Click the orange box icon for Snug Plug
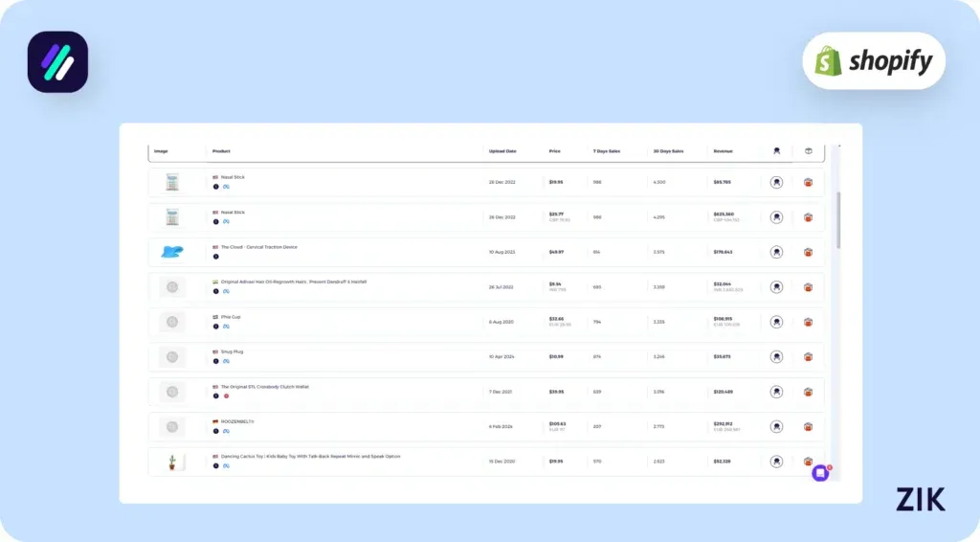The width and height of the screenshot is (980, 542). click(808, 357)
